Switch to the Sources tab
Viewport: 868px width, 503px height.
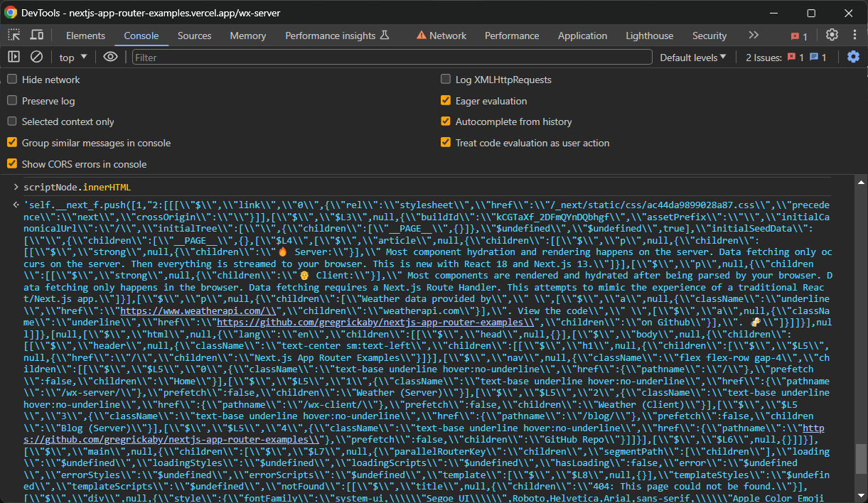pyautogui.click(x=194, y=35)
